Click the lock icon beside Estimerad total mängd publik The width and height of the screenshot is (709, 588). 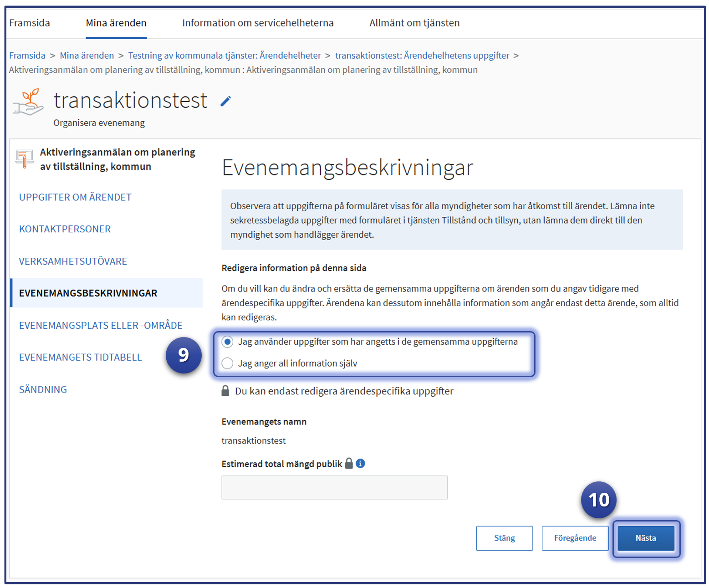point(349,463)
